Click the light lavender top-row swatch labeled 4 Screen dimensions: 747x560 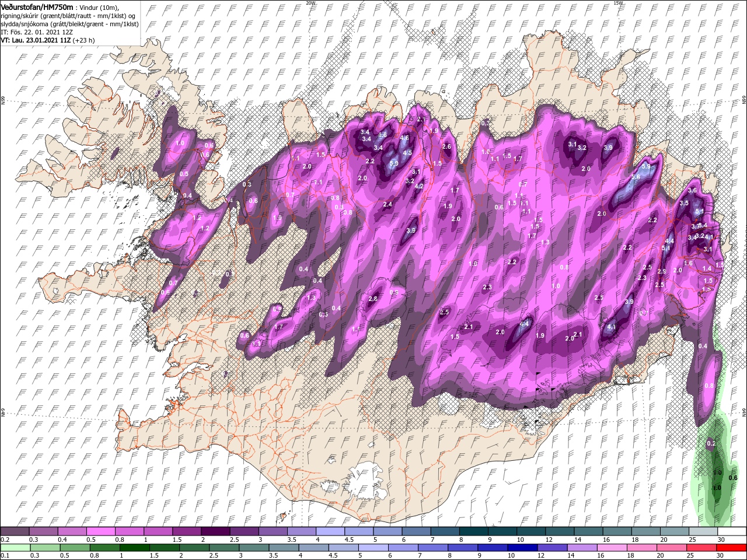[x=330, y=531]
